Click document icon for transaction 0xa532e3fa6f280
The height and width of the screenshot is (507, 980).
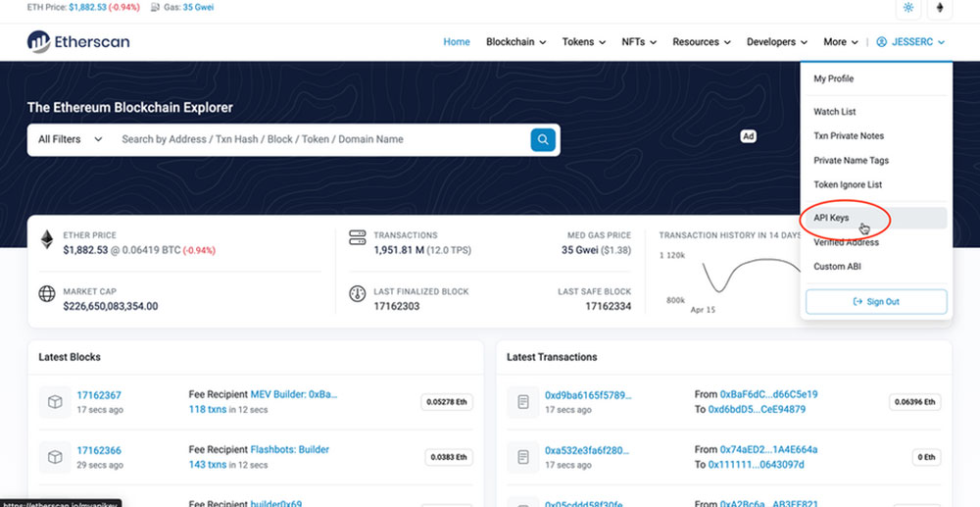523,457
